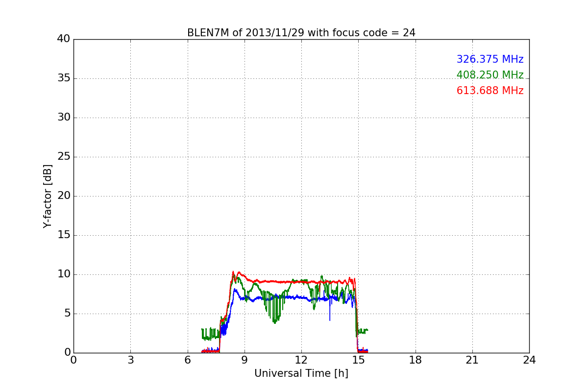Viewport: 588px width, 392px height.
Task: Click the x-axis tick label 18
Action: 416,360
